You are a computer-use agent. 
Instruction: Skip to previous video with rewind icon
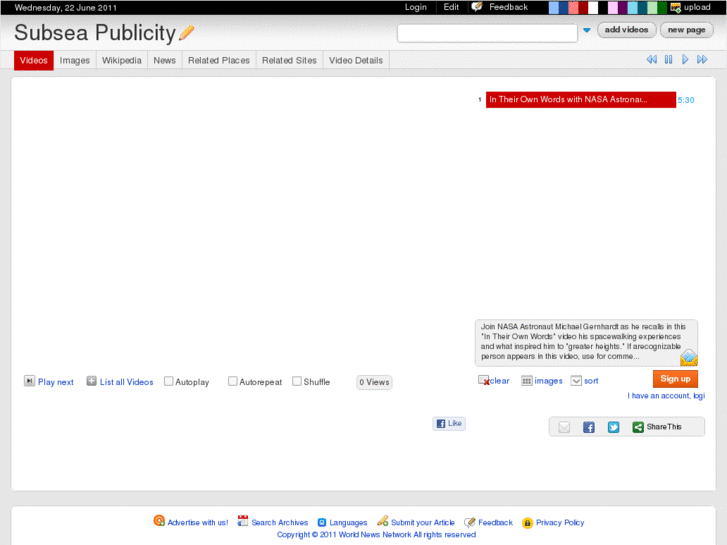(651, 59)
